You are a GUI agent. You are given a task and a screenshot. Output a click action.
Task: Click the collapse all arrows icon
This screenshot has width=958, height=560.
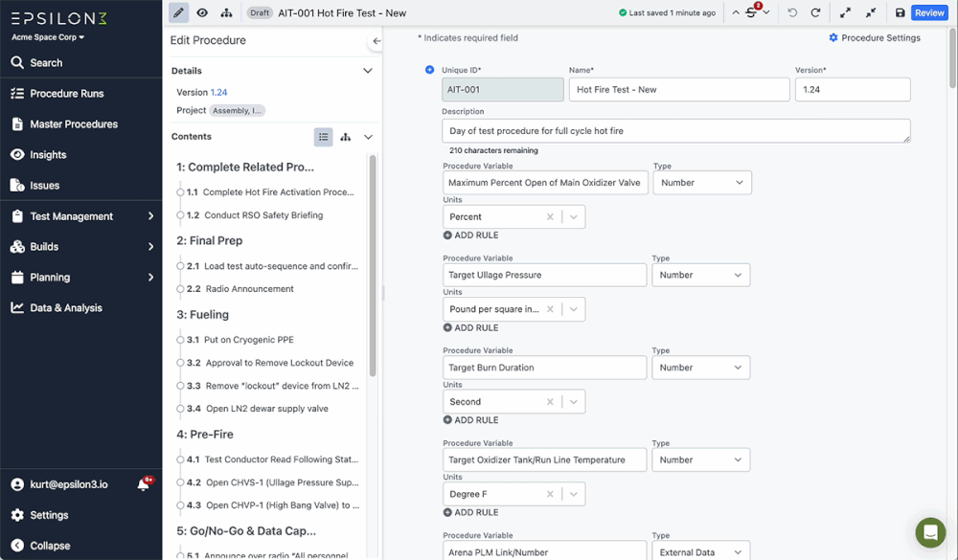coord(871,12)
